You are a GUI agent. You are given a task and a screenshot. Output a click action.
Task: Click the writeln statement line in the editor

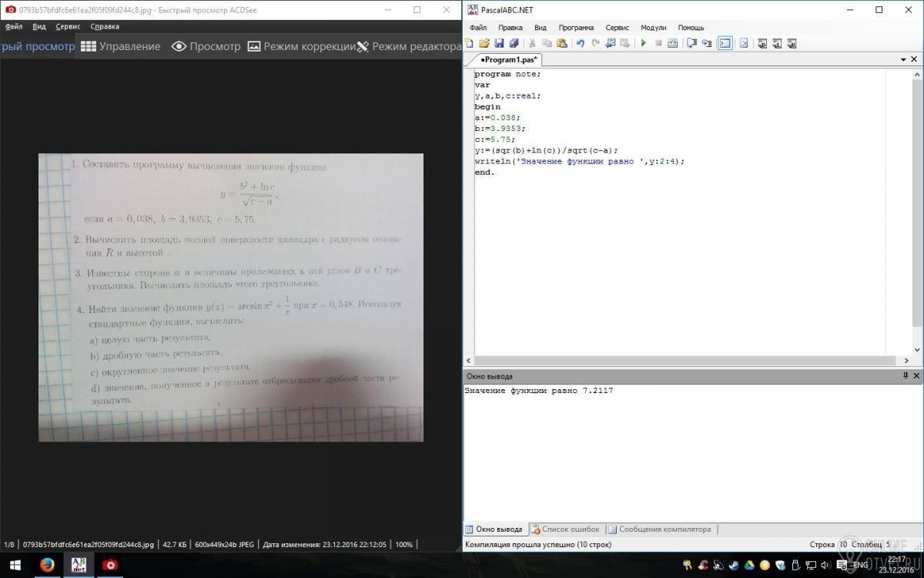[x=579, y=161]
